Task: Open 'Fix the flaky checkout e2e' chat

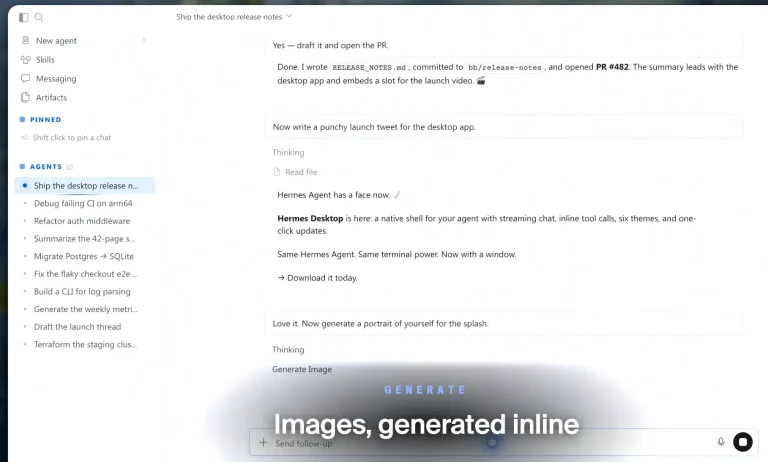Action: (x=85, y=274)
